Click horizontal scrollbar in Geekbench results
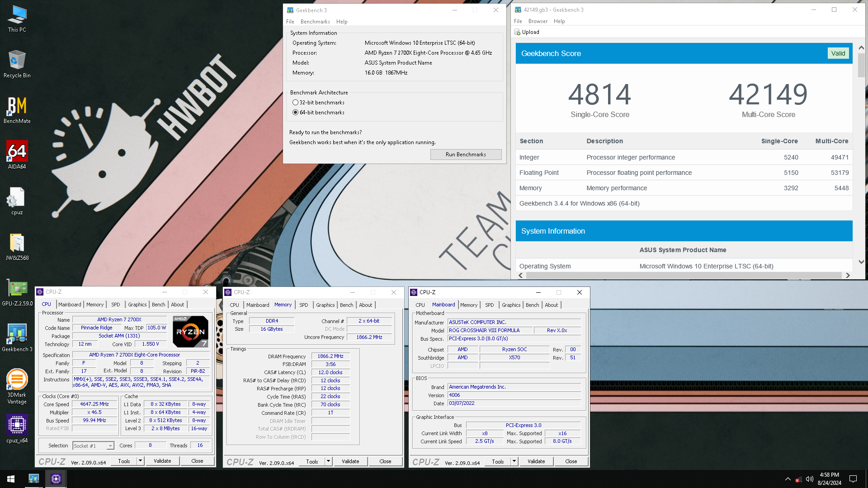 [684, 275]
